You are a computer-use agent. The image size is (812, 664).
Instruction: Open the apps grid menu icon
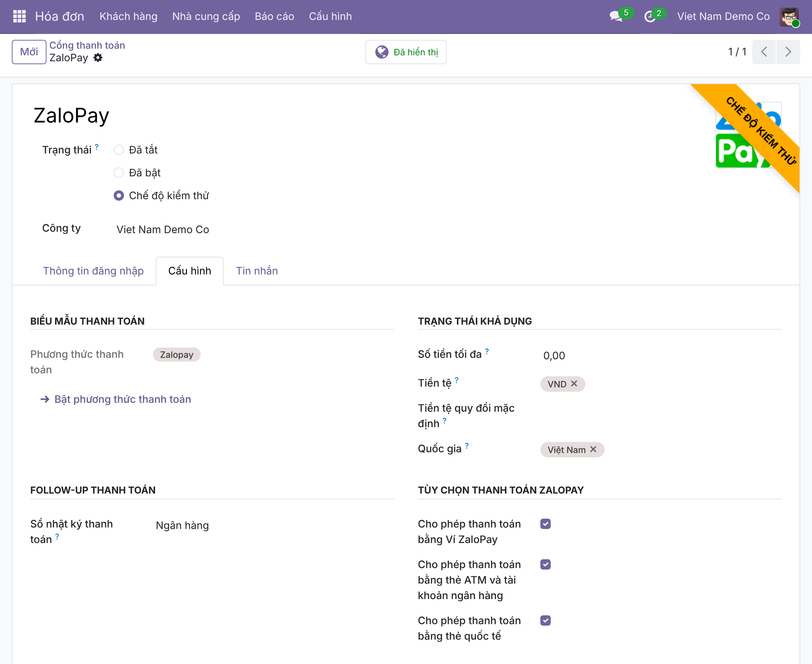20,17
